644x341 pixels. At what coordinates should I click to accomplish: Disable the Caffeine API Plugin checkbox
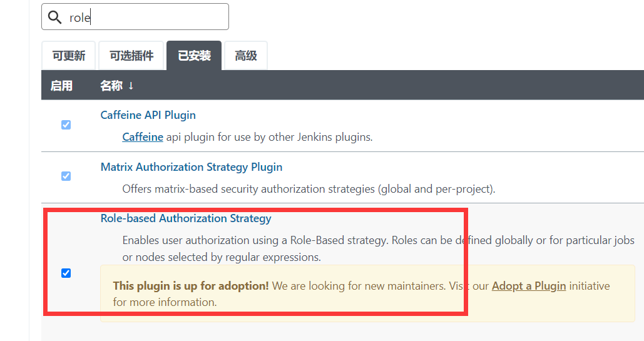[66, 125]
